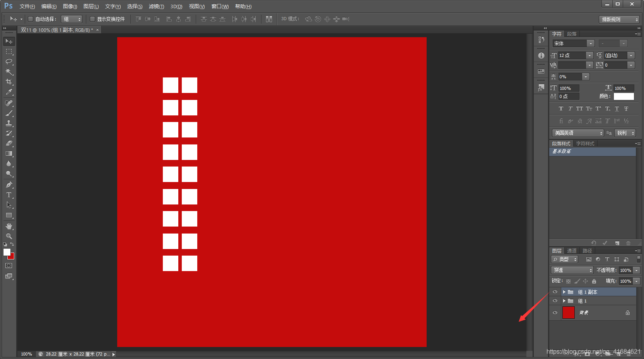Select the Brush tool
The height and width of the screenshot is (359, 644).
point(9,113)
